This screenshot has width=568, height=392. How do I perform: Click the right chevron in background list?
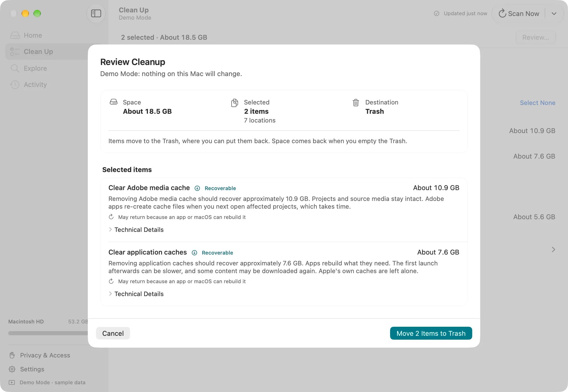554,249
